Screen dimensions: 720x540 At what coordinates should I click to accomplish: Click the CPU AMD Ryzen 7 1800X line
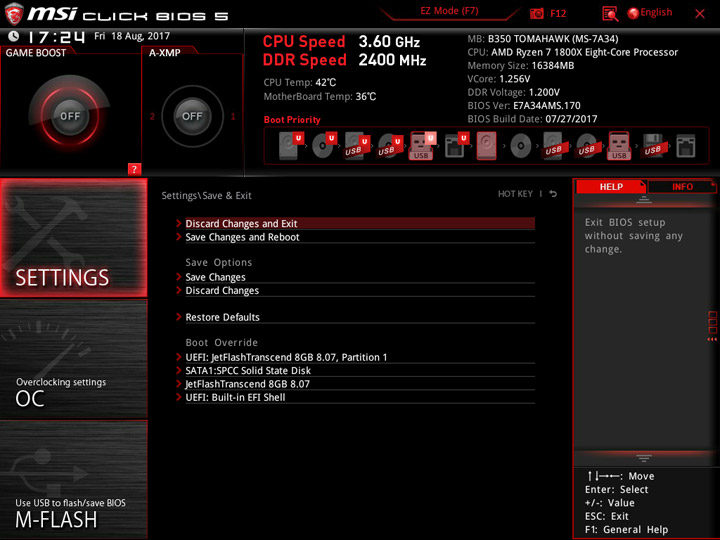tap(573, 52)
